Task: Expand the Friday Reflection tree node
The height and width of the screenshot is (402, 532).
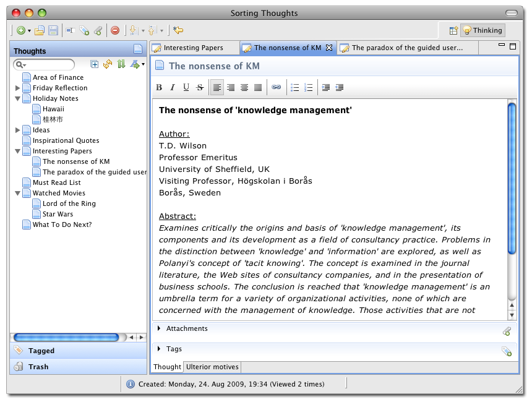Action: (18, 88)
